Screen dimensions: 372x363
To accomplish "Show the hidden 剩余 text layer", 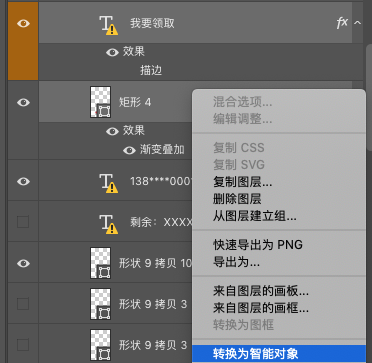I will 23,221.
